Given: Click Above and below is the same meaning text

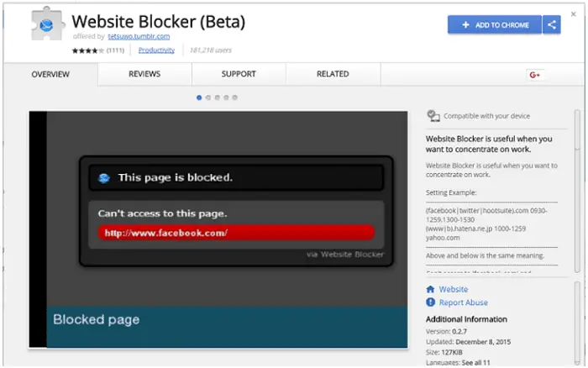Looking at the screenshot, I should (x=485, y=255).
